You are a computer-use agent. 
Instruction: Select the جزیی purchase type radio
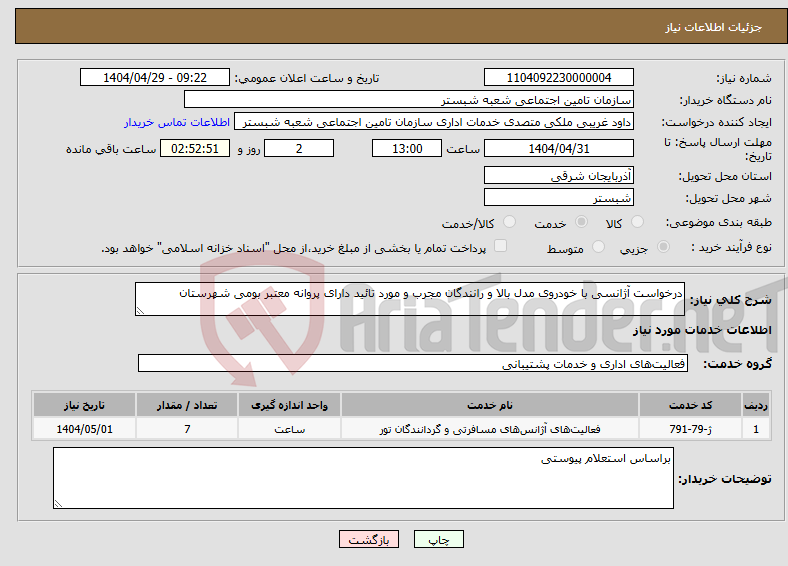[x=663, y=247]
